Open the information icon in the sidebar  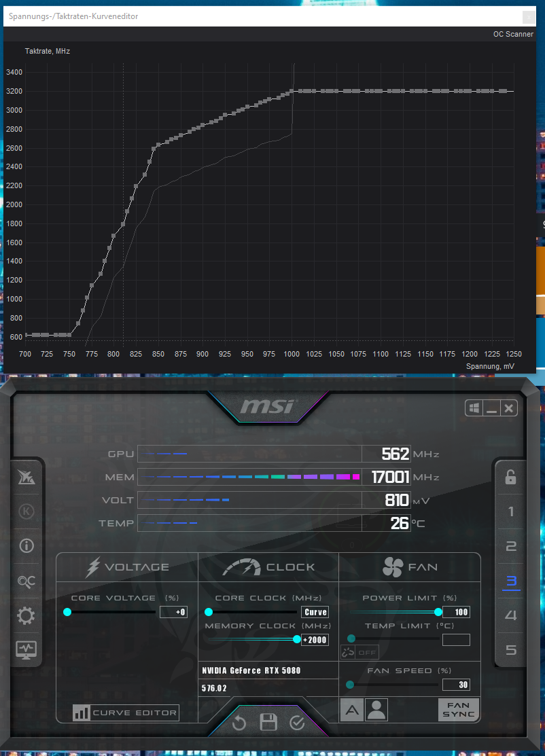point(26,546)
